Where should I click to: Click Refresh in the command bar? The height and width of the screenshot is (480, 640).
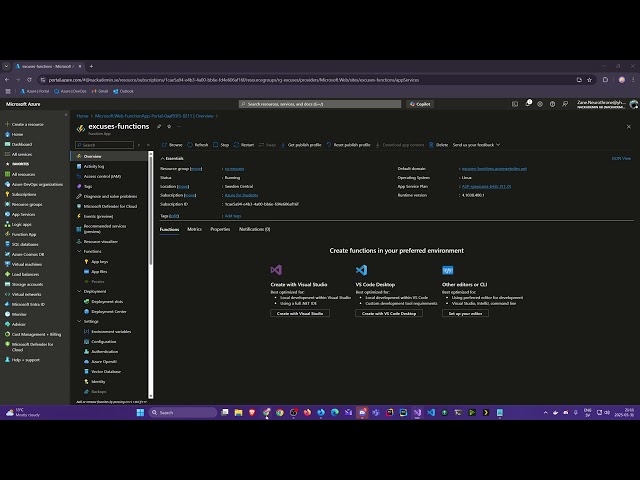[x=198, y=145]
